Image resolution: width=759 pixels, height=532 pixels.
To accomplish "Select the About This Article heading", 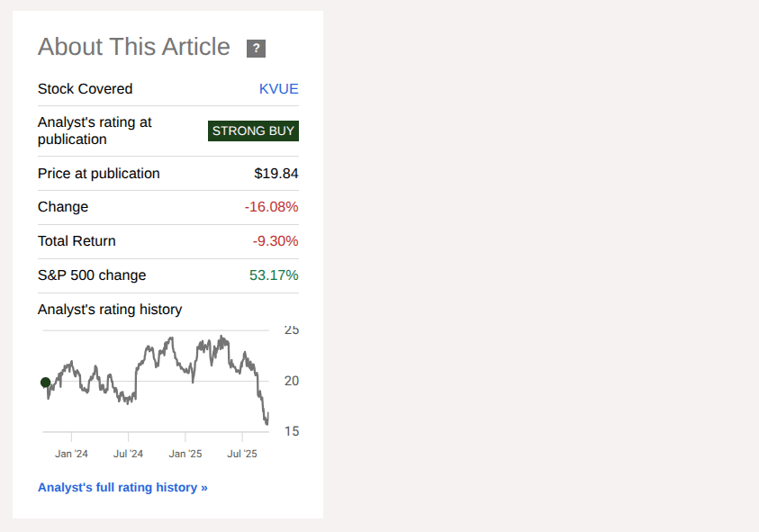I will pyautogui.click(x=133, y=46).
